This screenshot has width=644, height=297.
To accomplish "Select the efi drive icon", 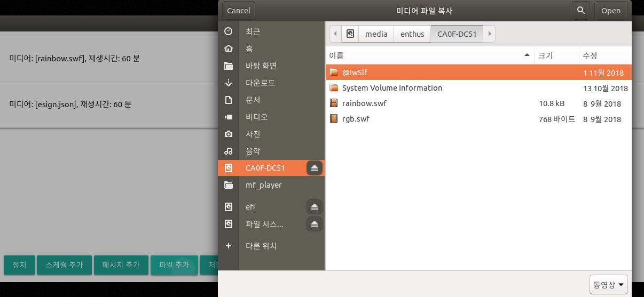I will 229,207.
